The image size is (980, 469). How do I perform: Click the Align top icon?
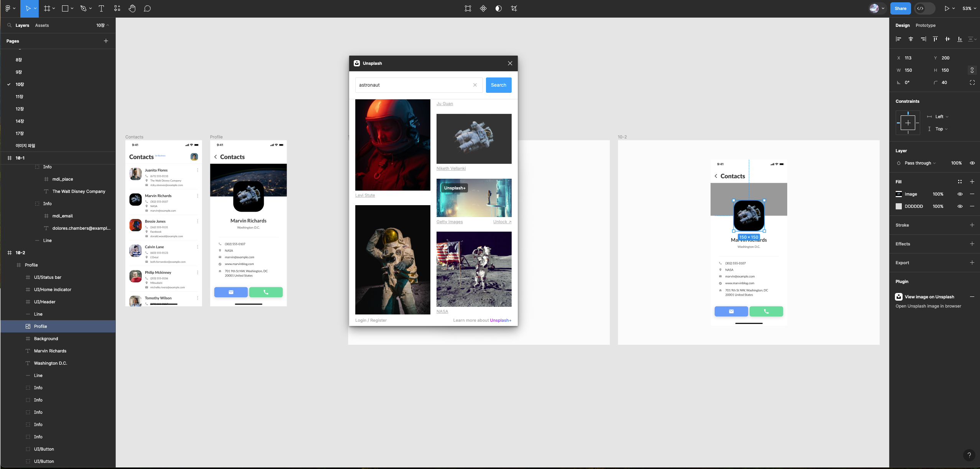pos(935,39)
